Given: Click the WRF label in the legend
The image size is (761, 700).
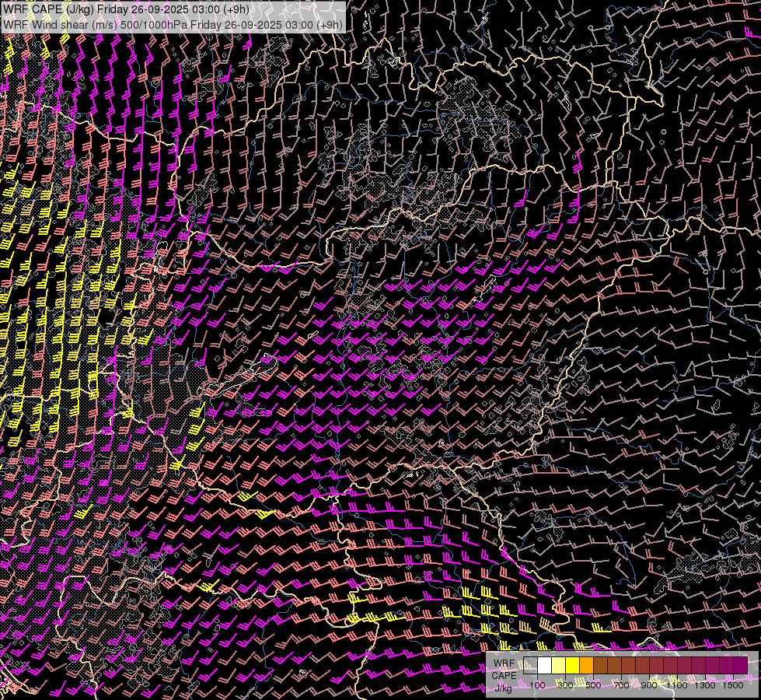Looking at the screenshot, I should click(x=504, y=663).
